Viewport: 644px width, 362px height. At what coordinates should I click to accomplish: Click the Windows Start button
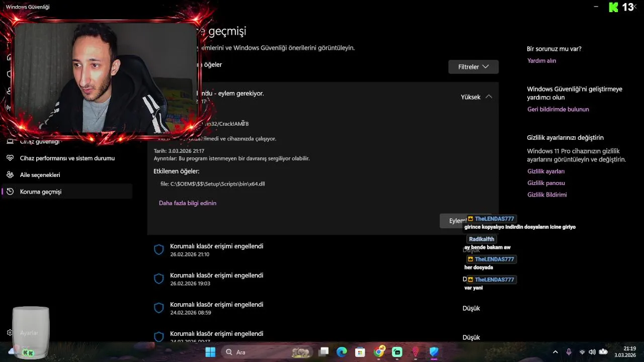pos(210,352)
